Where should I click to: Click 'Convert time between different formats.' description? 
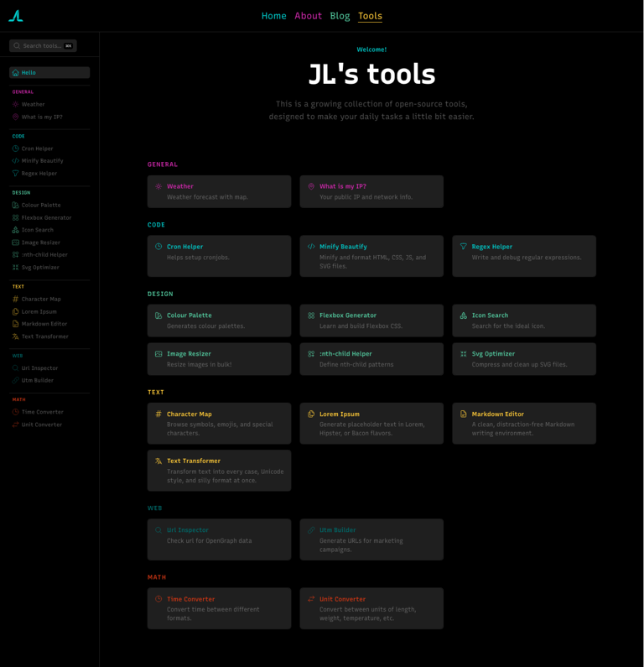[213, 614]
